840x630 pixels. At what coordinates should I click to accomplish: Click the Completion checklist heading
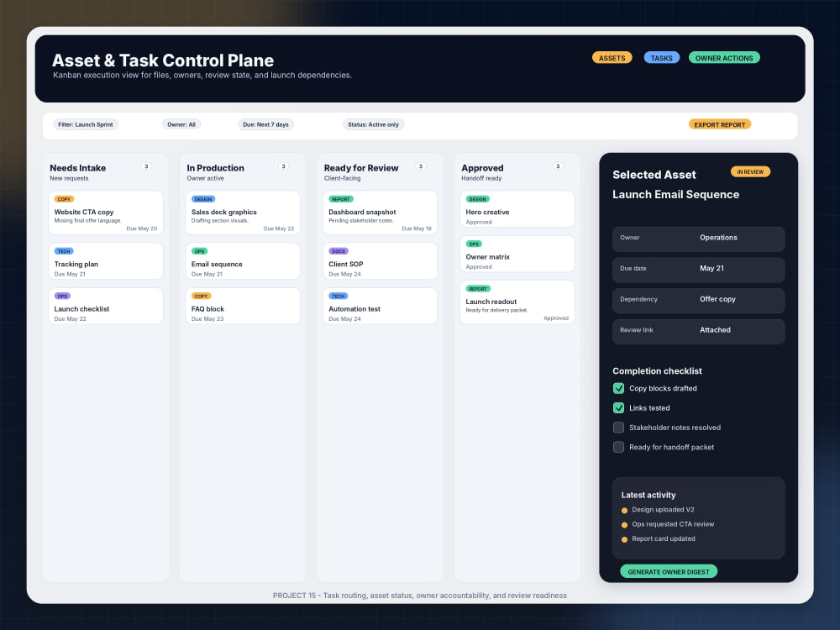[657, 370]
